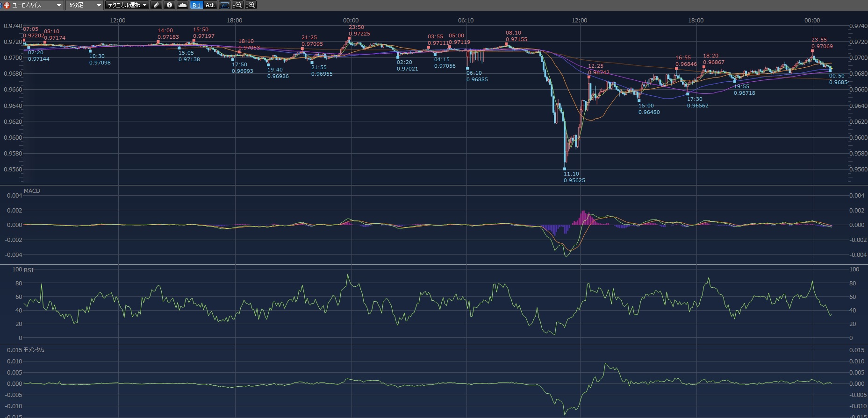Click the Swiss flag currency icon
Viewport: 868px width, 418px height.
(x=7, y=5)
